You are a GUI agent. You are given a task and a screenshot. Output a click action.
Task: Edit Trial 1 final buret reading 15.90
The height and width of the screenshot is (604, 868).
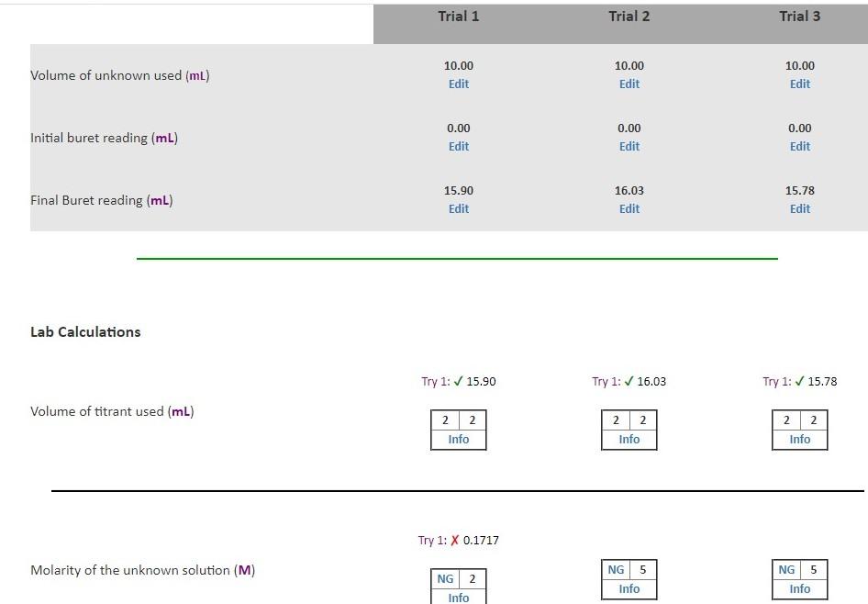coord(459,208)
